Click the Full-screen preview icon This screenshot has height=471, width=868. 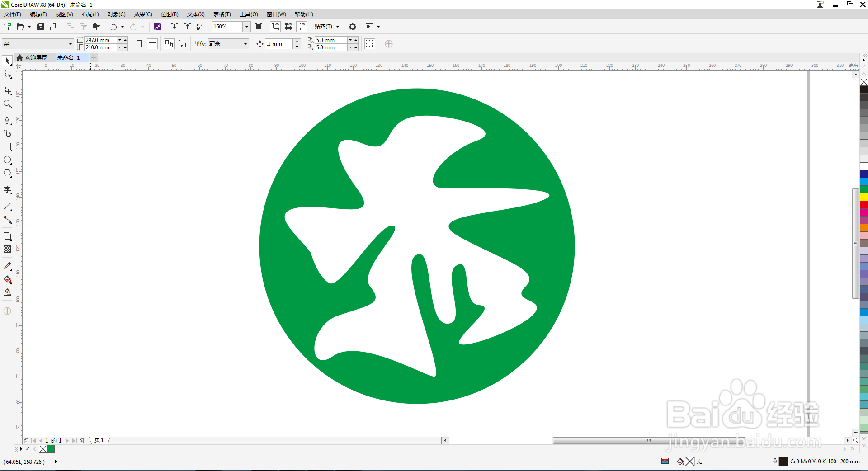tap(259, 27)
